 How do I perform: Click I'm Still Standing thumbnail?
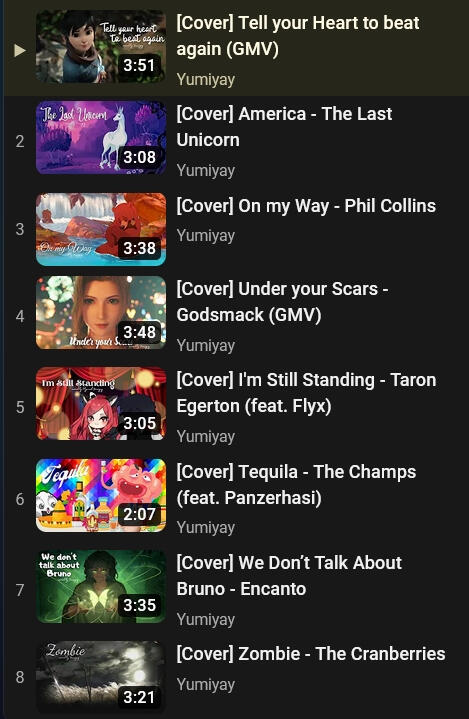tap(101, 404)
